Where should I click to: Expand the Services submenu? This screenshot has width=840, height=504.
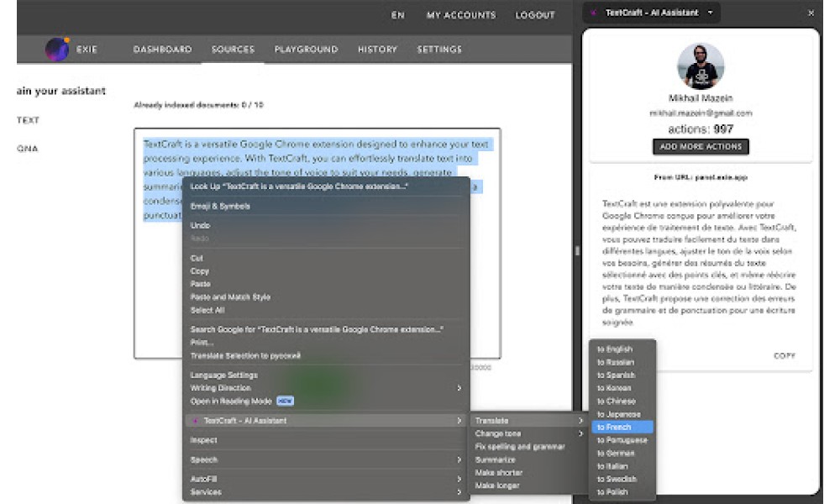pos(326,491)
